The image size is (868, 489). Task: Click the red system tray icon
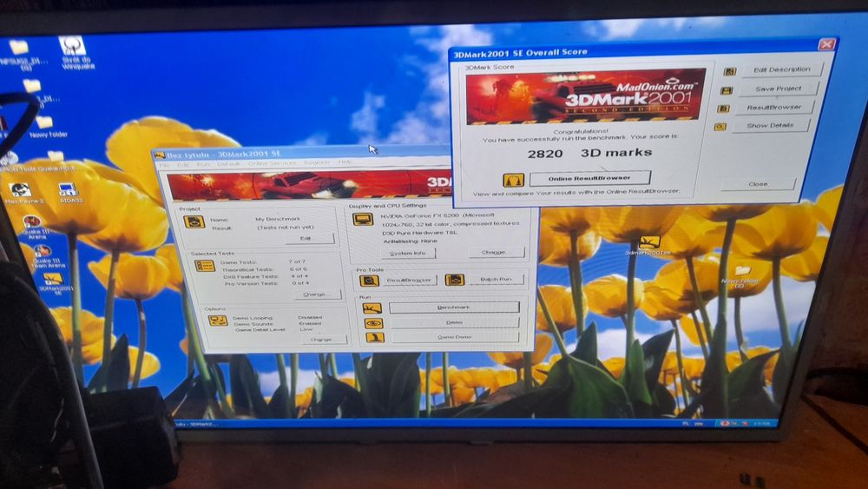pyautogui.click(x=725, y=424)
